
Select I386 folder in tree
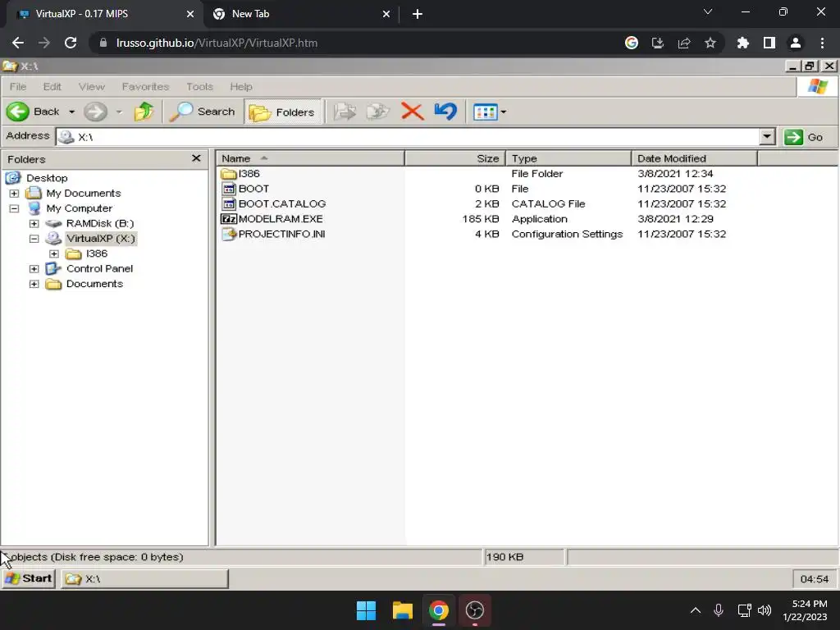(97, 253)
